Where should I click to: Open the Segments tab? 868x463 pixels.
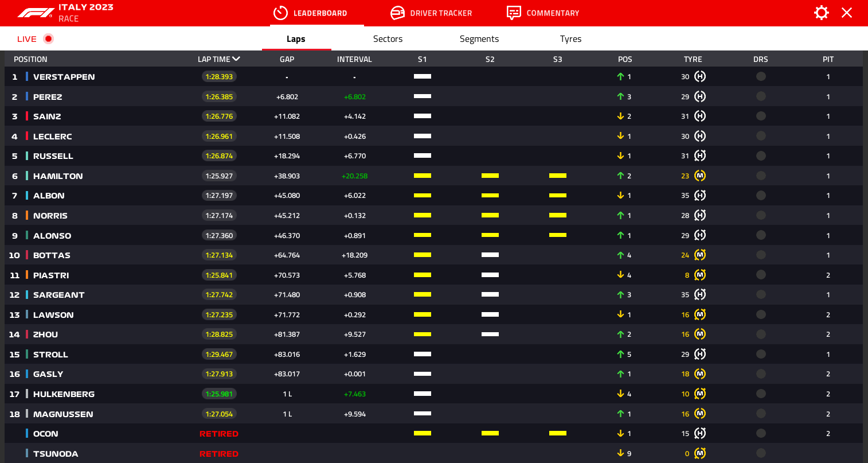click(x=479, y=39)
